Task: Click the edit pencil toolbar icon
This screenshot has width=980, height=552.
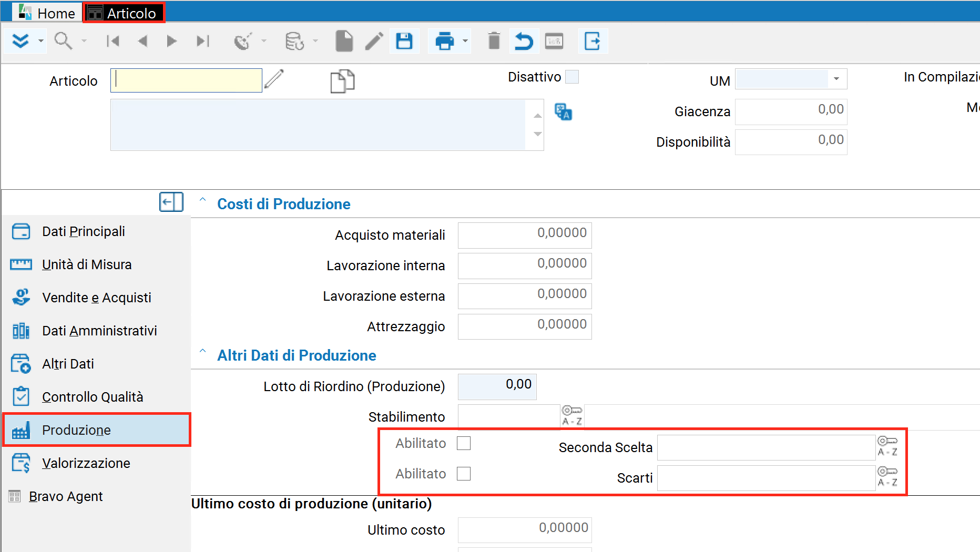Action: [374, 41]
